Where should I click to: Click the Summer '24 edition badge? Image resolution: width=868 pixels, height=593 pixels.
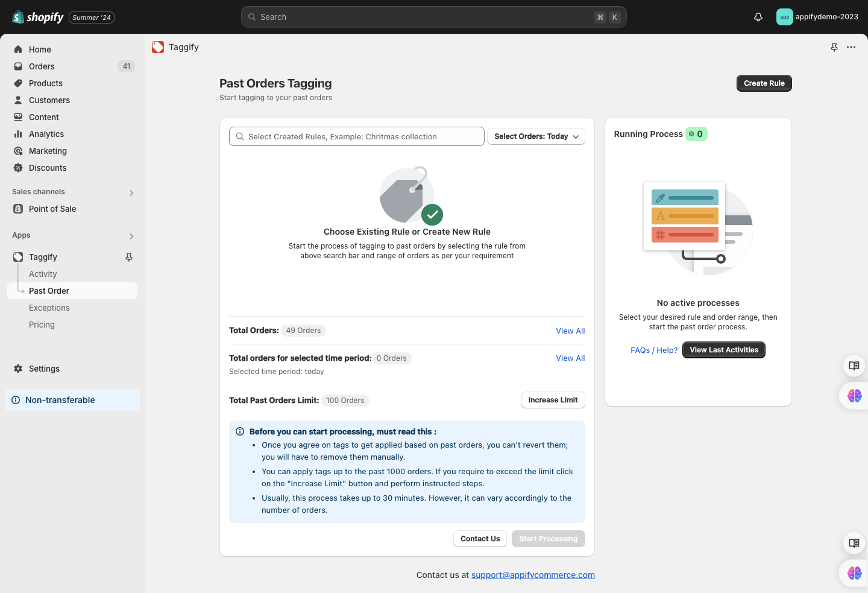point(92,17)
